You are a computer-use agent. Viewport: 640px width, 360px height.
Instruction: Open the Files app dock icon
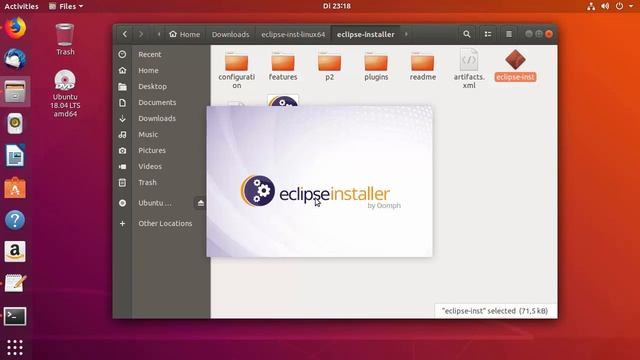pyautogui.click(x=15, y=91)
